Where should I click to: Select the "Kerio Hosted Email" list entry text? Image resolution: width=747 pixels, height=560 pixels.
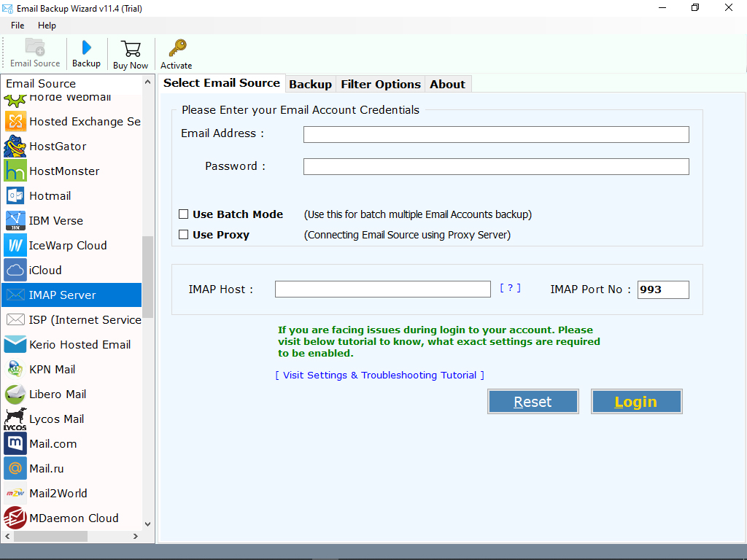80,344
